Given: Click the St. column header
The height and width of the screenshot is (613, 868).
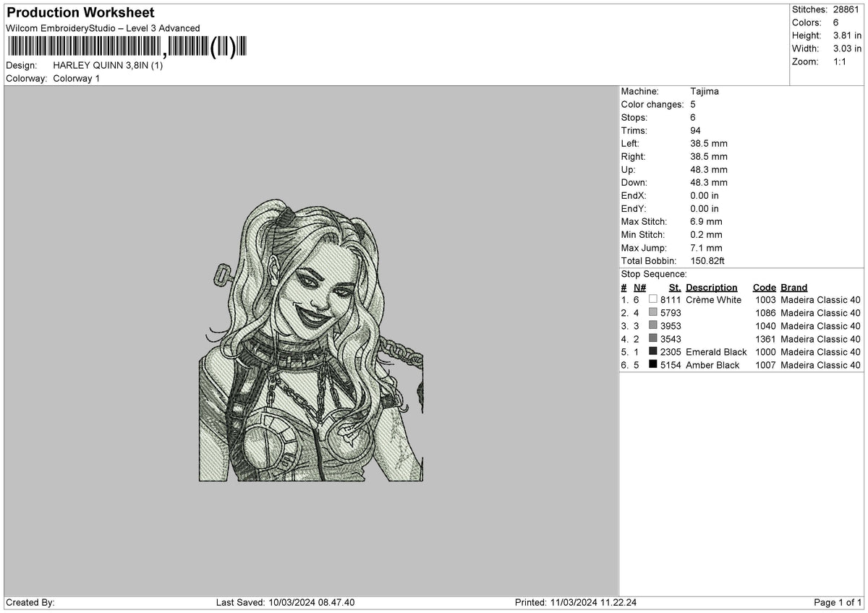Looking at the screenshot, I should point(675,288).
